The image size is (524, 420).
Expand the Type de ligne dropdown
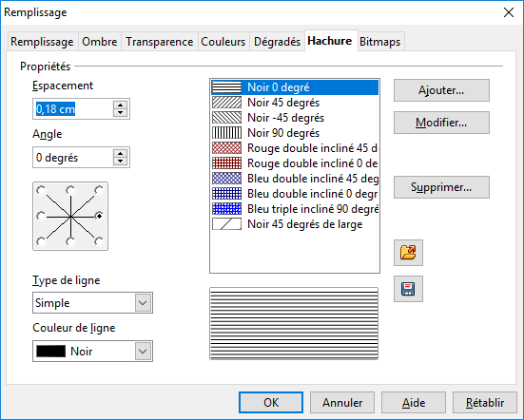[x=143, y=303]
